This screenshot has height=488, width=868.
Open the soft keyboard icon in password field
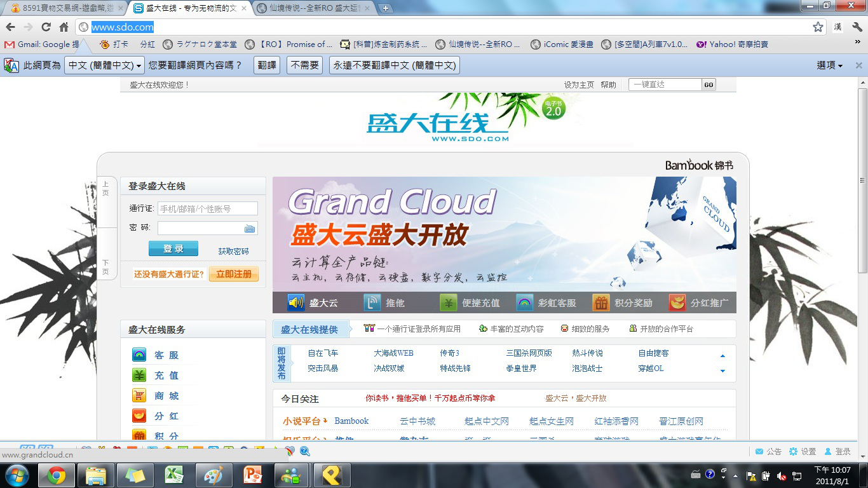coord(250,229)
